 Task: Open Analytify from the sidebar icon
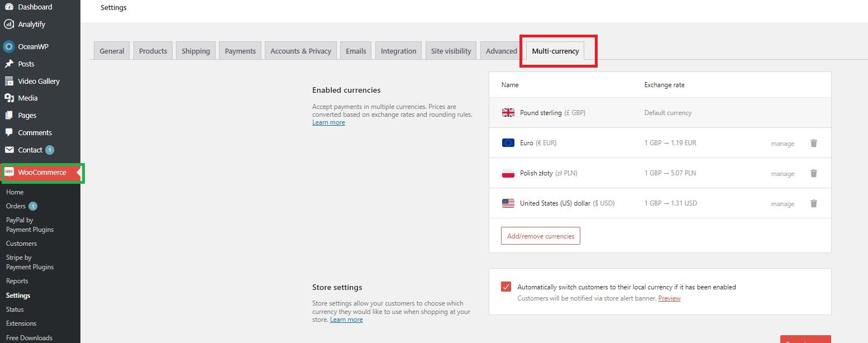(9, 24)
